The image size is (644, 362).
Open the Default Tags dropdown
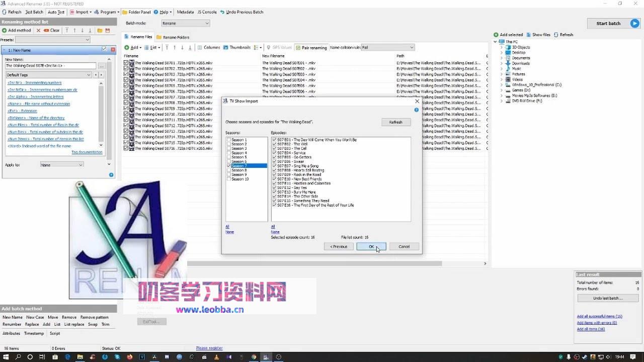click(x=48, y=75)
